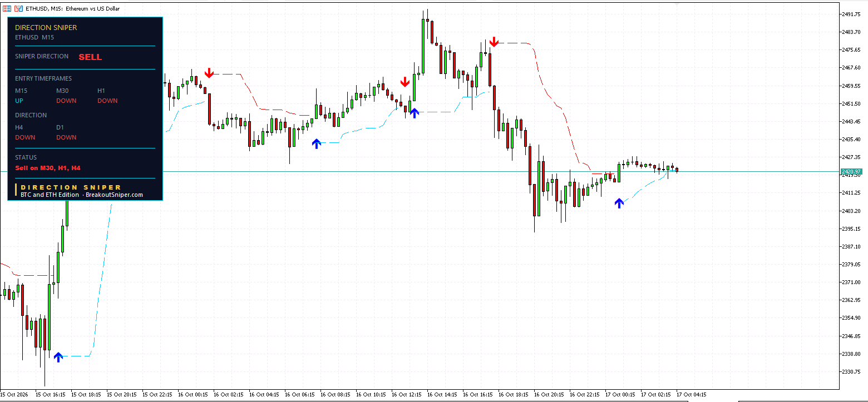Select blue up arrow near 17 Oct 00:15

(x=619, y=203)
